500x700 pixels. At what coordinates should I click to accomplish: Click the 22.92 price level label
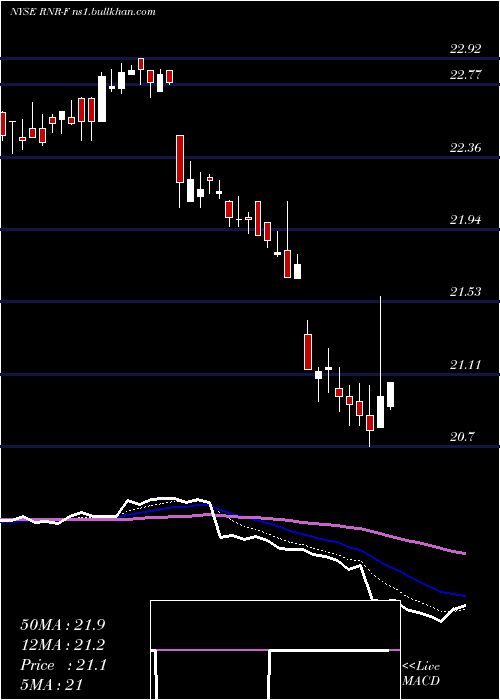pos(466,49)
